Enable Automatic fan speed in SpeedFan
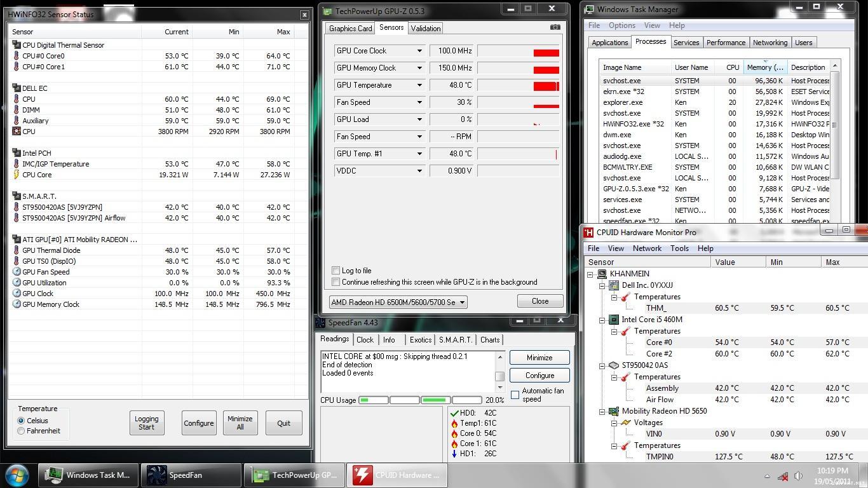The height and width of the screenshot is (488, 868). (515, 395)
